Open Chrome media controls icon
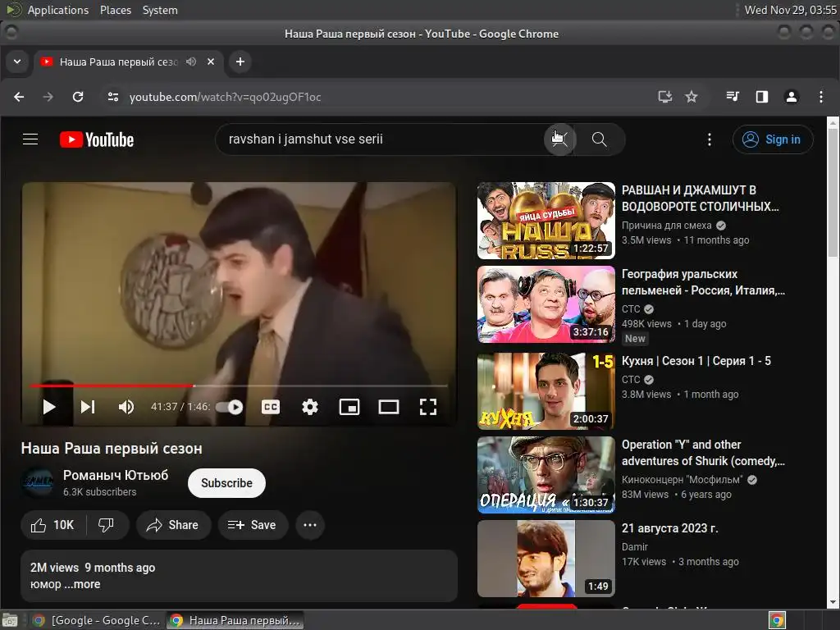840x630 pixels. (x=733, y=97)
